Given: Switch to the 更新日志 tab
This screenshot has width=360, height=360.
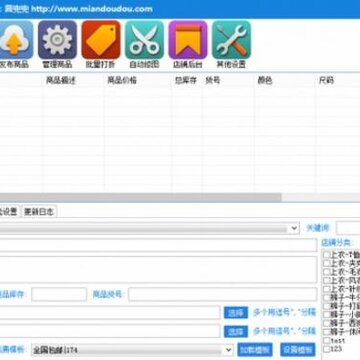Looking at the screenshot, I should pos(39,212).
